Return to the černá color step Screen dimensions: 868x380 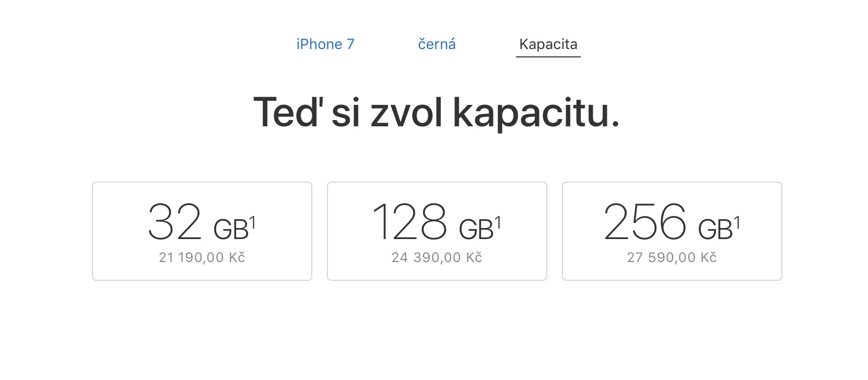click(437, 44)
